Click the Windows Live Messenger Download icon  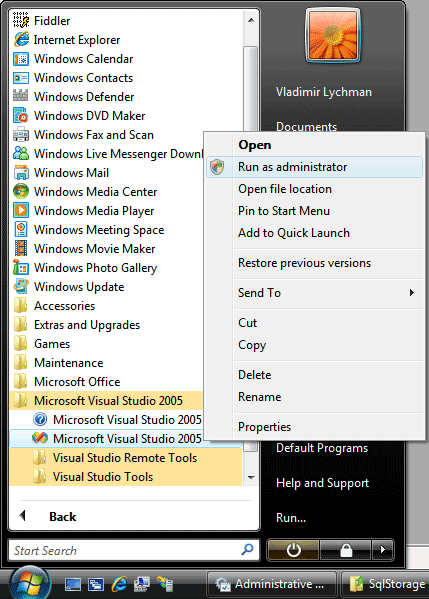(x=21, y=153)
